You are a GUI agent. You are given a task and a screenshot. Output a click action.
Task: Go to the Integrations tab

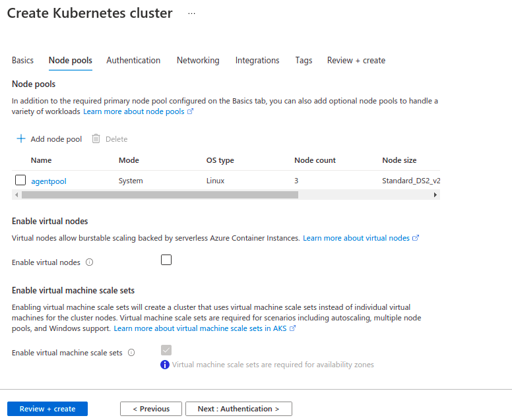coord(257,61)
